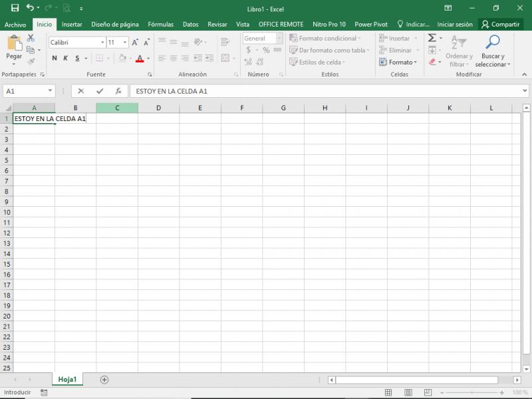Viewport: 532px width, 399px height.
Task: Open the General number format dropdown
Action: [x=279, y=38]
